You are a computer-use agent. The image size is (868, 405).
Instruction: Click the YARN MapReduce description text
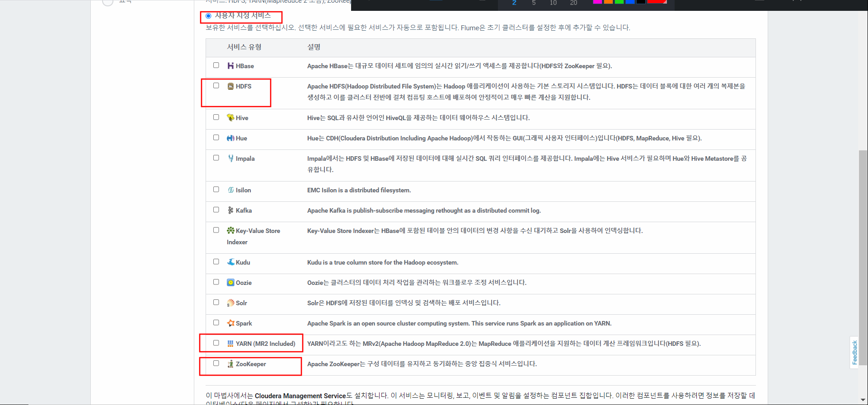point(504,344)
